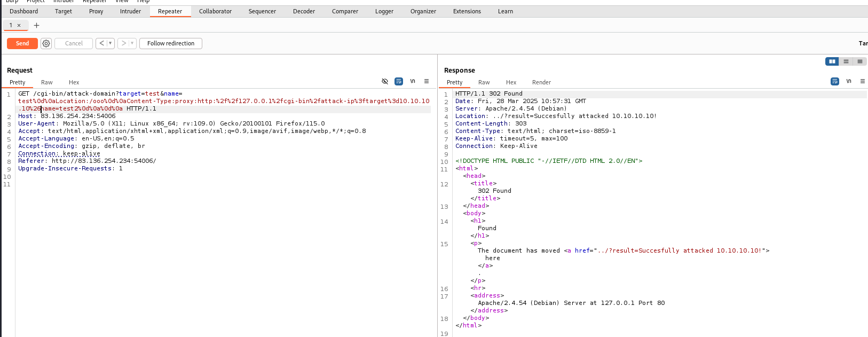Image resolution: width=868 pixels, height=337 pixels.
Task: Click the Keep-Alive timeout response header
Action: pyautogui.click(x=511, y=138)
